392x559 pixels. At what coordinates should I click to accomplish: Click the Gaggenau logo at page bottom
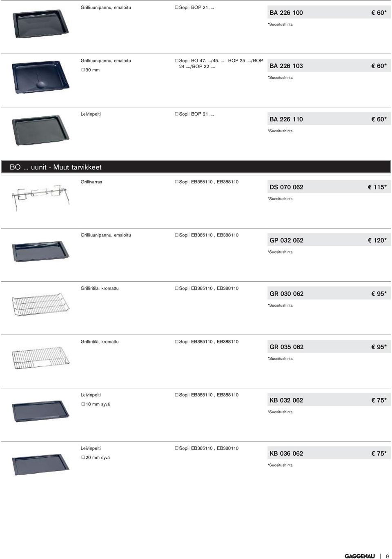(359, 556)
